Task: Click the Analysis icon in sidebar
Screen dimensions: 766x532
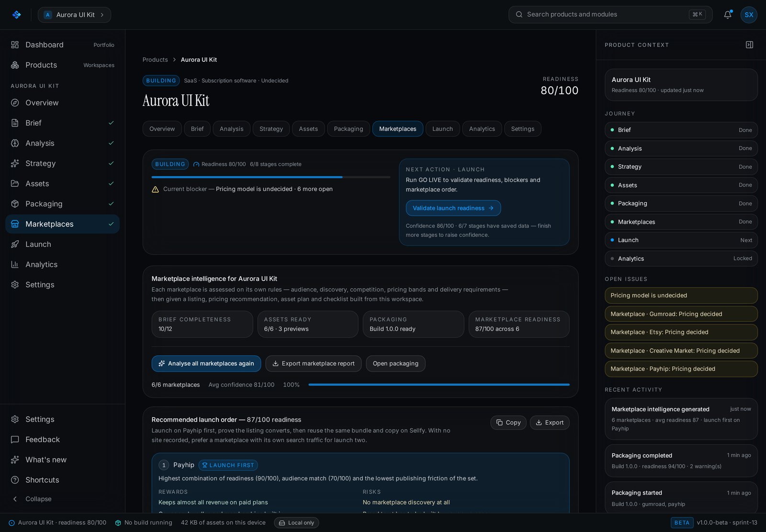Action: point(15,143)
